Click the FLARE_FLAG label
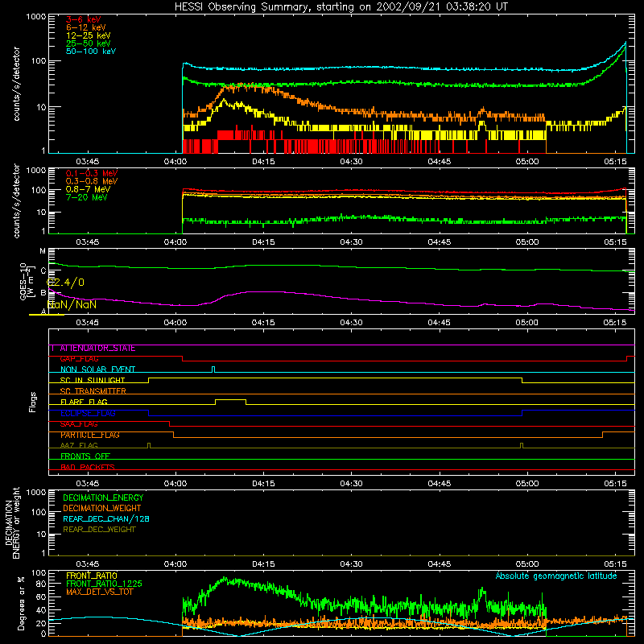Image resolution: width=644 pixels, height=644 pixels. point(84,402)
